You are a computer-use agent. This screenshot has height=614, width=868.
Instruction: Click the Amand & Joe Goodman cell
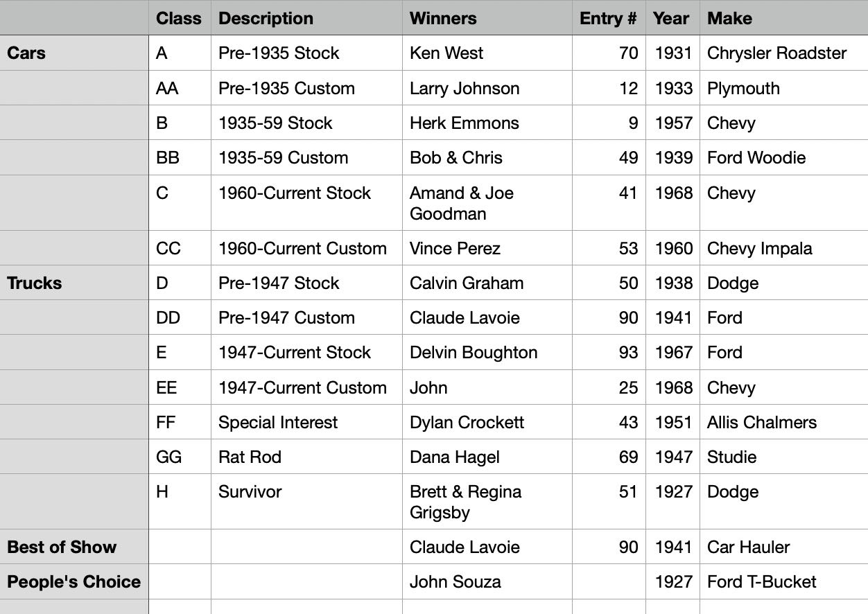[487, 203]
